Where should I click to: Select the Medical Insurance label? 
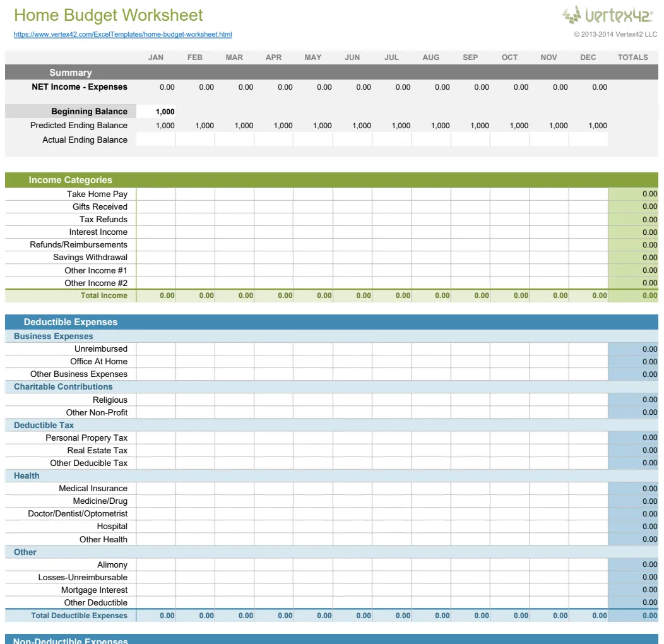tap(93, 489)
